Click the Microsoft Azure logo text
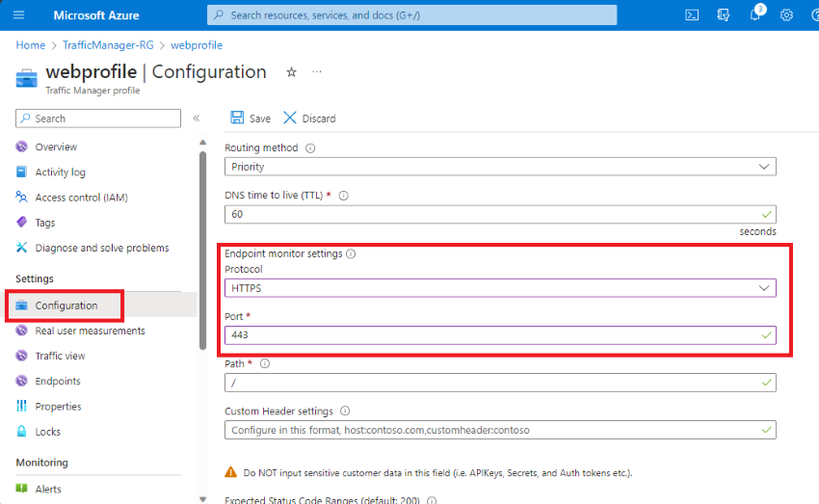Viewport: 819px width, 504px height. click(x=96, y=15)
